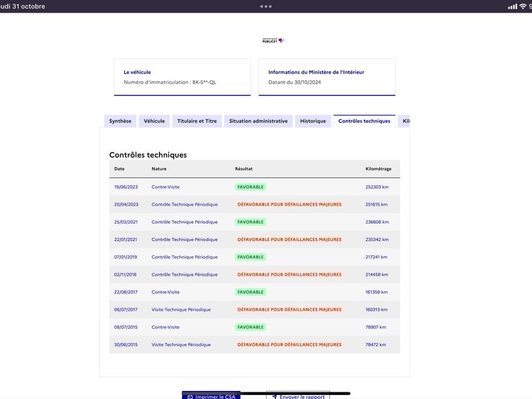
Task: Click the DÉFAVORABLE result for 02/11/2018
Action: [x=289, y=275]
